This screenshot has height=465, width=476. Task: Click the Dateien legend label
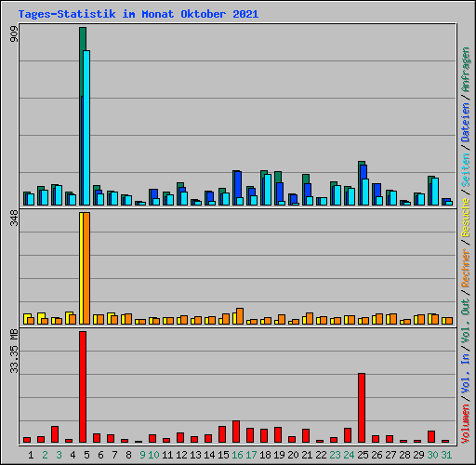(466, 122)
